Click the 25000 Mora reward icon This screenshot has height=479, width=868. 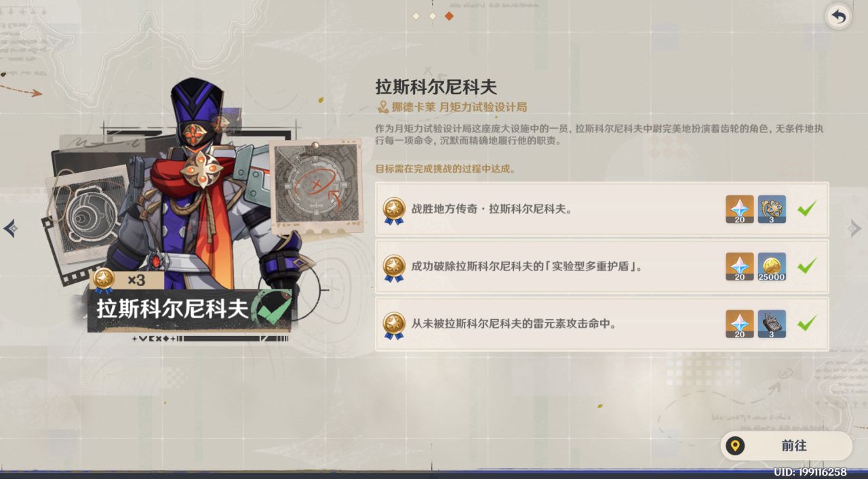click(772, 267)
